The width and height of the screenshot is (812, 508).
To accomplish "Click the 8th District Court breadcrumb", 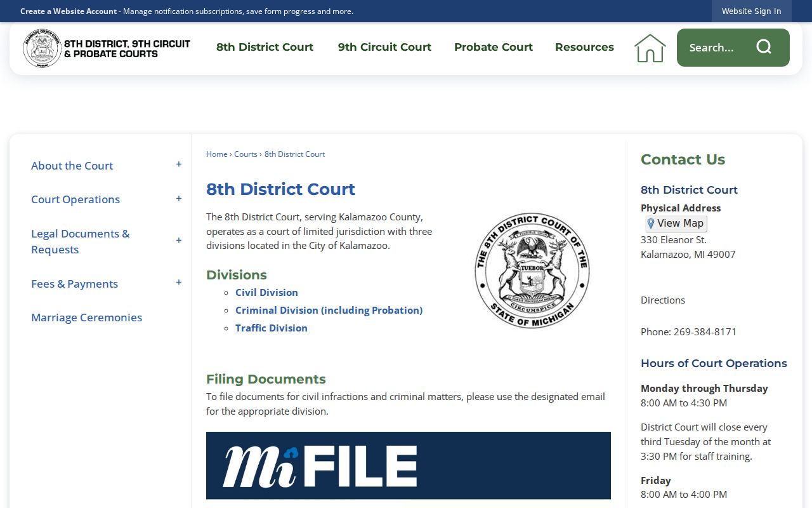I will tap(294, 154).
